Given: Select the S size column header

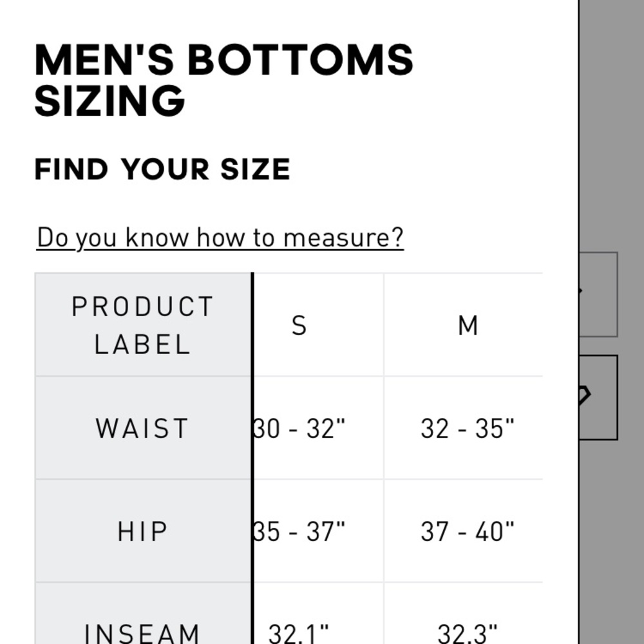Looking at the screenshot, I should click(299, 325).
